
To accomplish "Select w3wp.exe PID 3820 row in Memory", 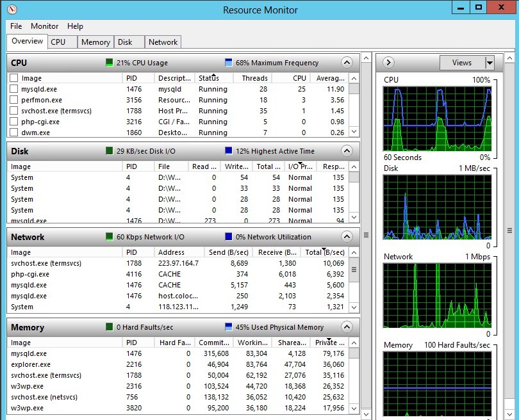I will 178,408.
